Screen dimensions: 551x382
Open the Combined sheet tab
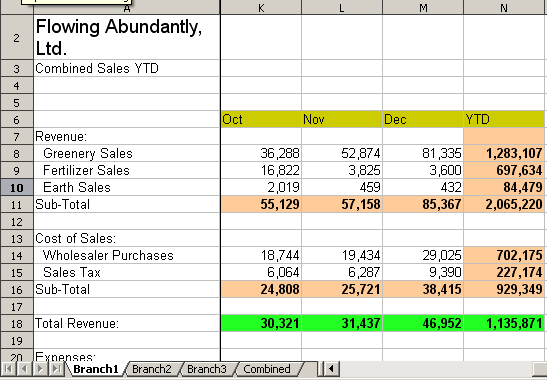267,369
